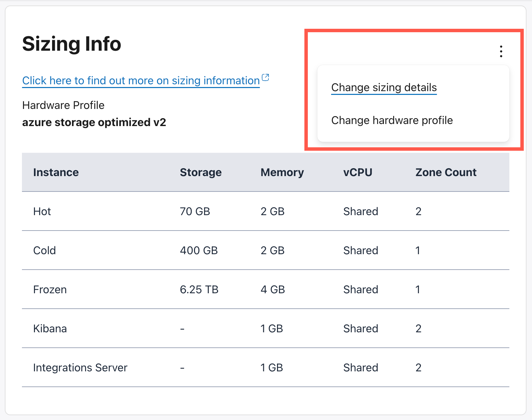This screenshot has width=532, height=420.
Task: Click the azure storage optimized v2 text
Action: (94, 122)
